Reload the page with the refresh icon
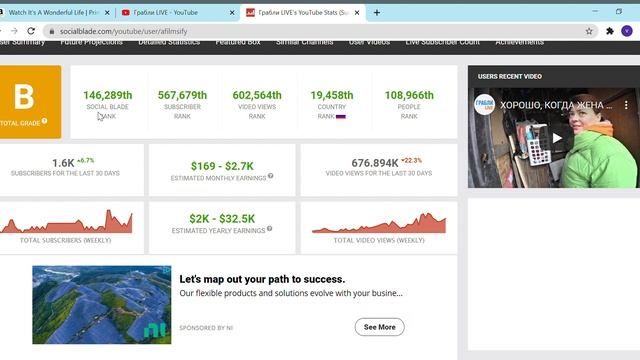Viewport: 640px width, 360px height. tap(31, 31)
